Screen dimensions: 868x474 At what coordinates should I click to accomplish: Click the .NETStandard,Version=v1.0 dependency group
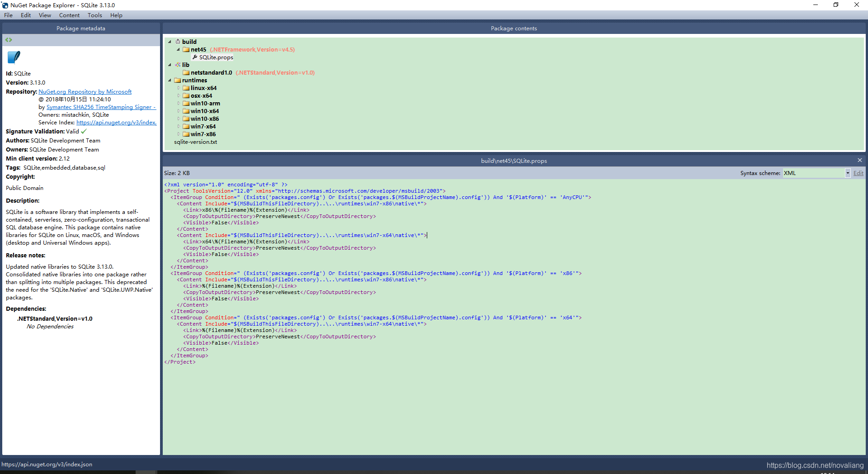click(x=55, y=318)
